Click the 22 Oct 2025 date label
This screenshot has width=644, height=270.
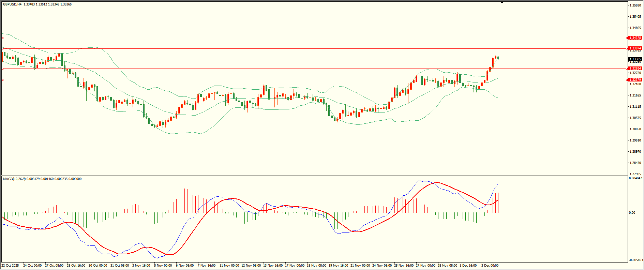(10, 266)
